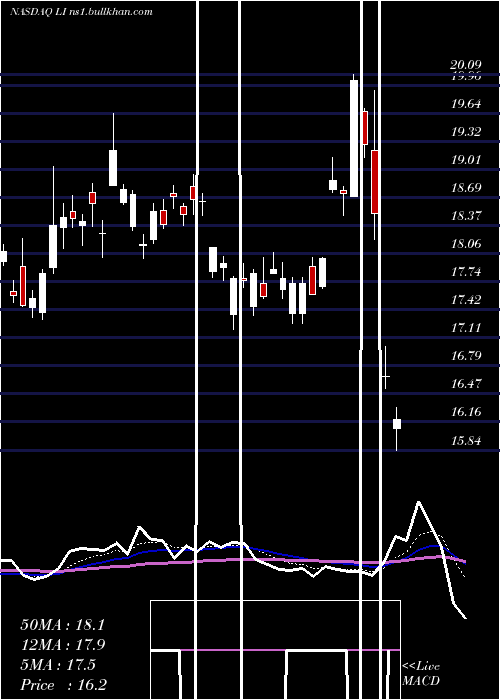This screenshot has width=500, height=700.
Task: Click the 16.79 price axis label
Action: pos(466,355)
